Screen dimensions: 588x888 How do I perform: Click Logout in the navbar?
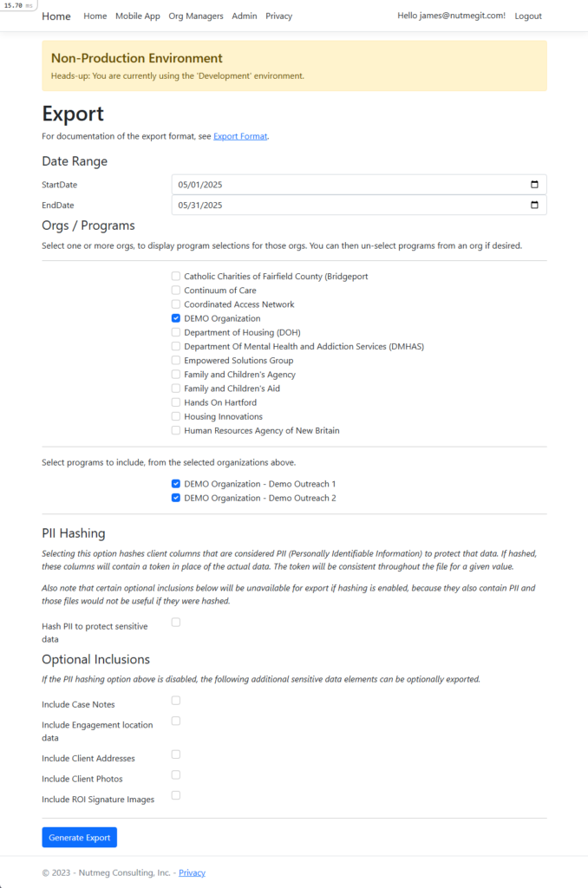527,16
